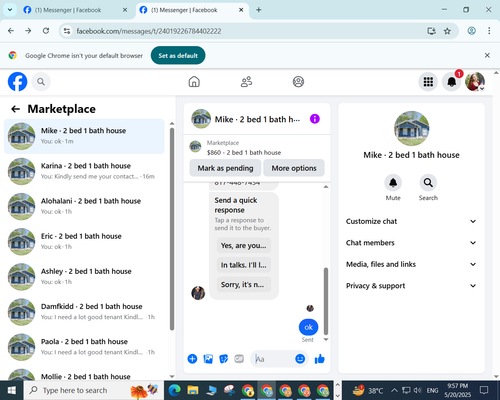Open the Facebook search magnifier

click(x=41, y=82)
